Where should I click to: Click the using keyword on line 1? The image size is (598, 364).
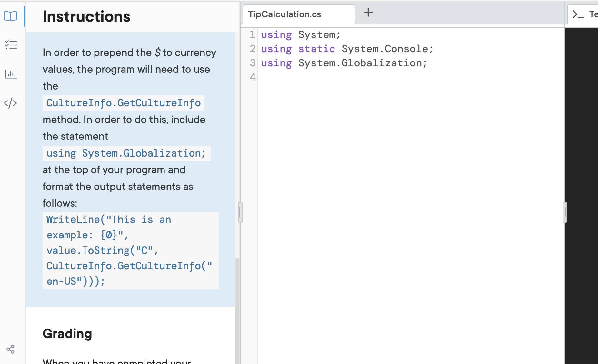tap(276, 34)
